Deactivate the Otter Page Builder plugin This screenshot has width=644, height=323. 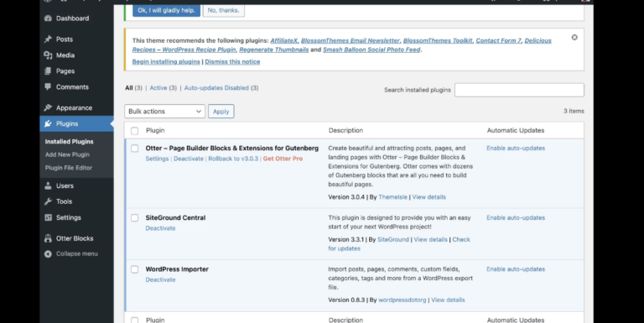pyautogui.click(x=189, y=159)
